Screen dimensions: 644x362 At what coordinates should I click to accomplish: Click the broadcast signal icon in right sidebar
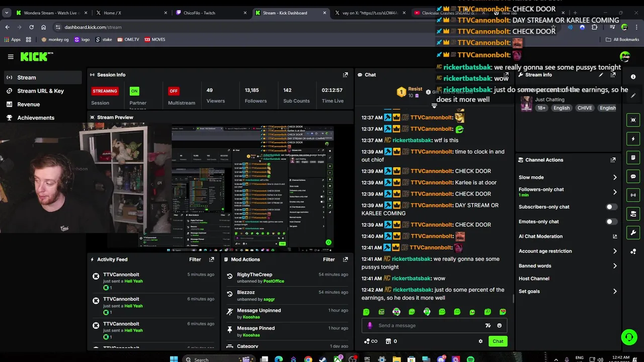(633, 195)
